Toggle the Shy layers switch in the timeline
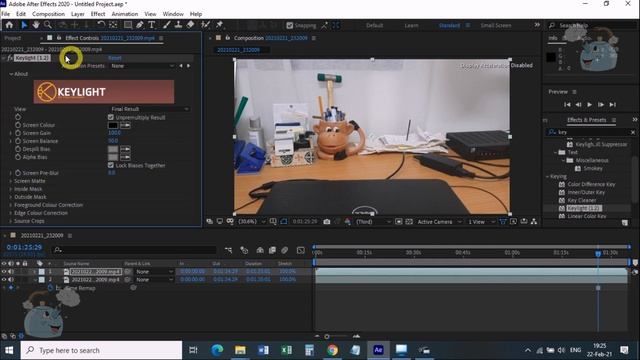The width and height of the screenshot is (640, 360). point(260,250)
